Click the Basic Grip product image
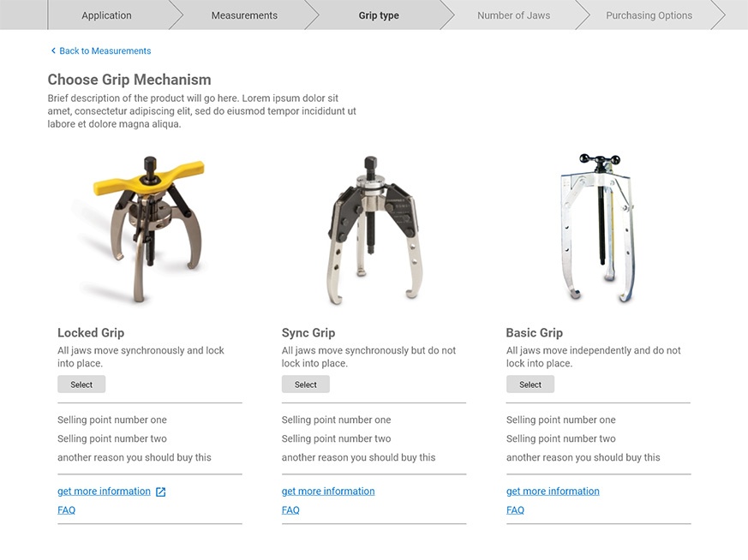Image resolution: width=748 pixels, height=560 pixels. click(x=600, y=227)
